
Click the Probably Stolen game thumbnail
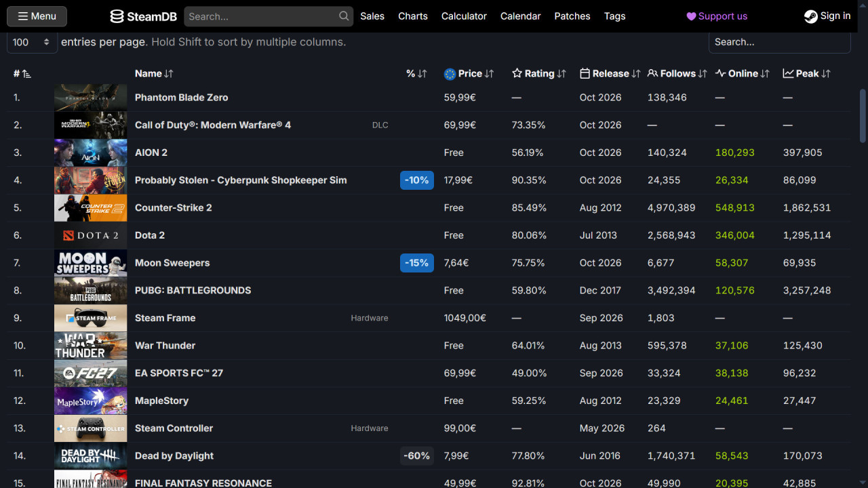coord(90,180)
